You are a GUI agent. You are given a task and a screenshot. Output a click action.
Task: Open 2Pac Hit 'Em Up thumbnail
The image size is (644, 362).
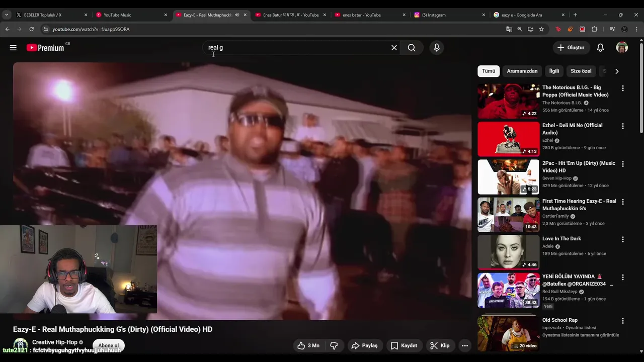tap(508, 176)
